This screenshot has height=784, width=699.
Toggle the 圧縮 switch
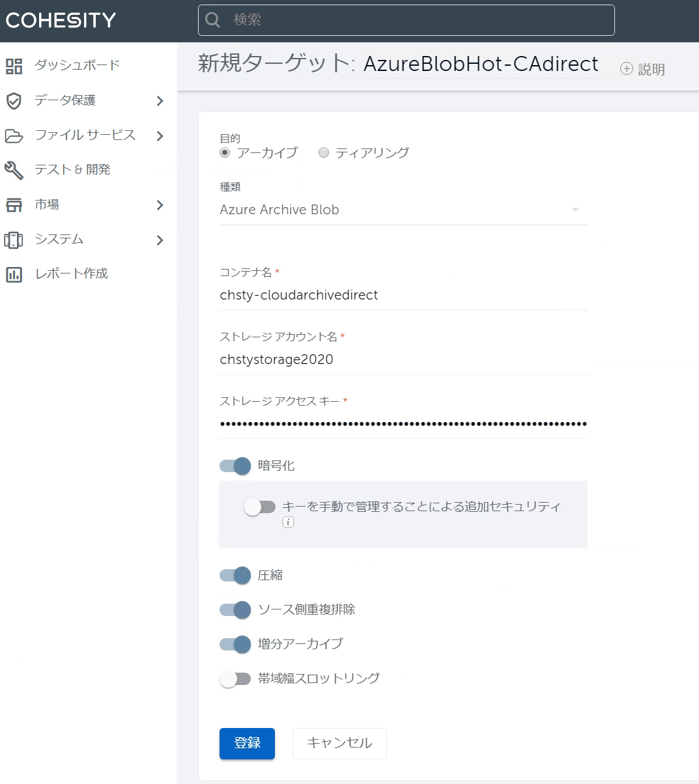pyautogui.click(x=235, y=575)
